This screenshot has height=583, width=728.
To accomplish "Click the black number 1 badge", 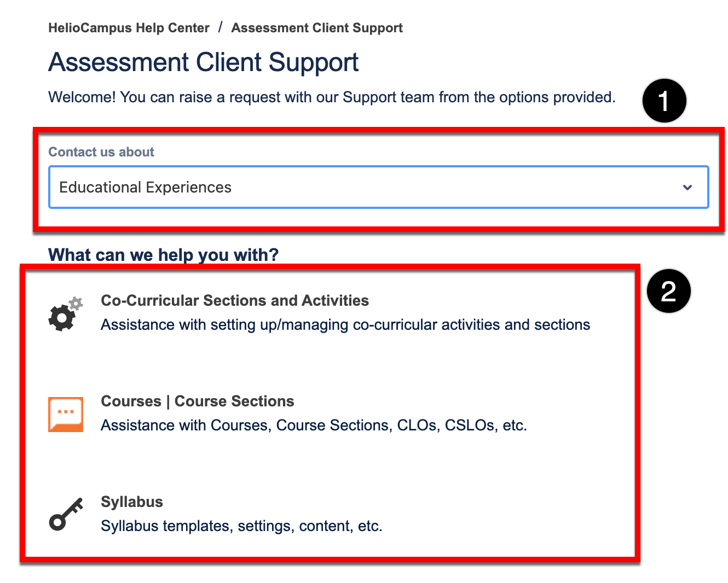I will click(x=664, y=101).
